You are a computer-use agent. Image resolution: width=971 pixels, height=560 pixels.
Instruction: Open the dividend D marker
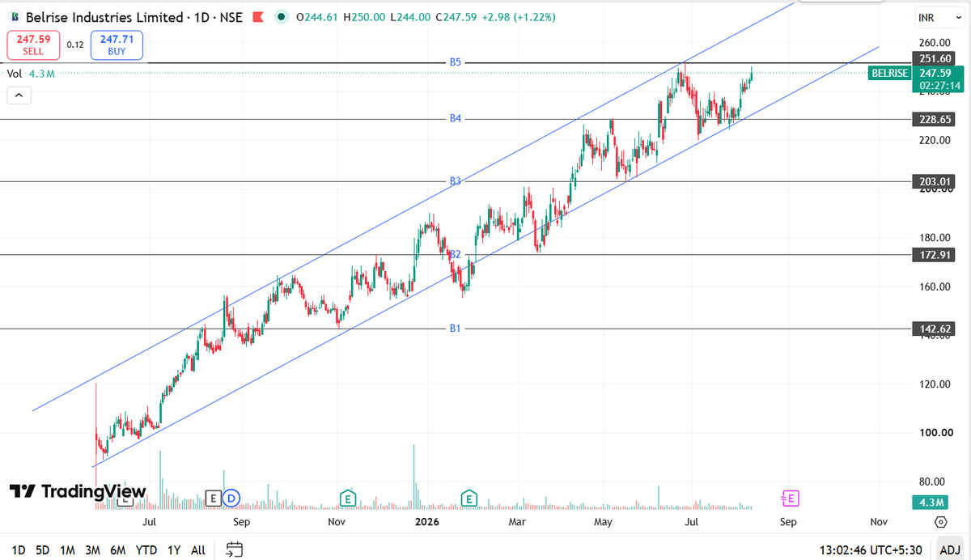coord(231,498)
